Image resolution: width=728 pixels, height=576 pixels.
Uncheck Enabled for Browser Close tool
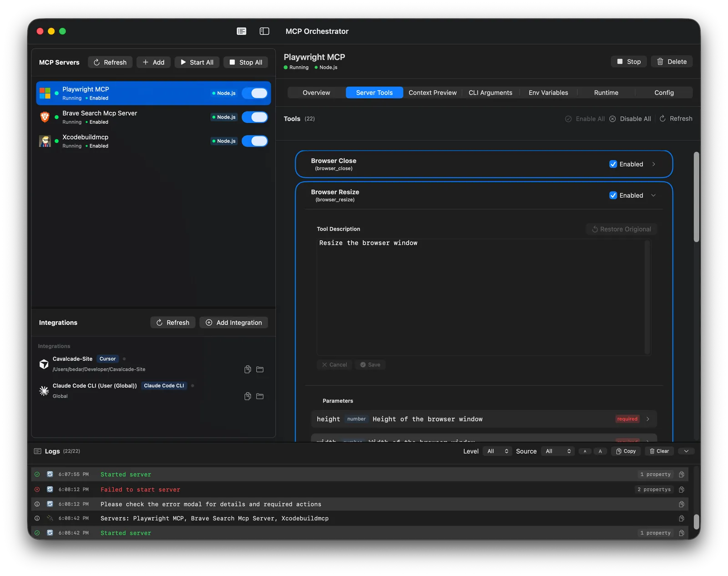pos(613,164)
